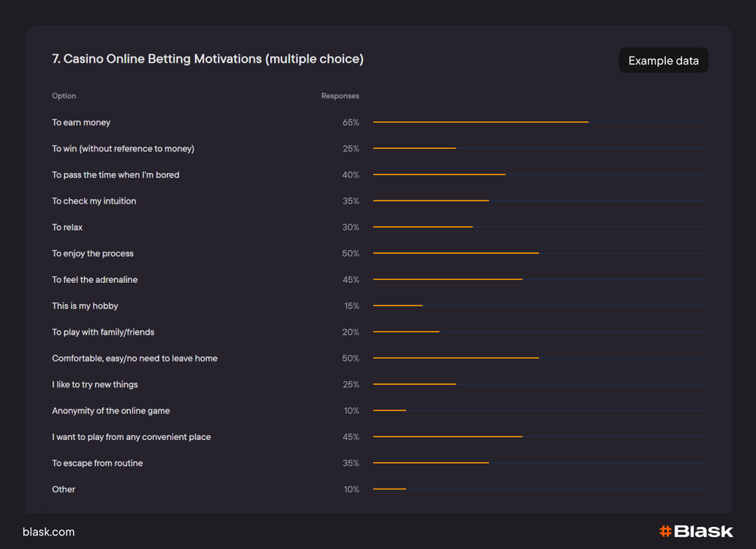Click the 'To check my intuition' option
756x549 pixels.
pos(94,201)
